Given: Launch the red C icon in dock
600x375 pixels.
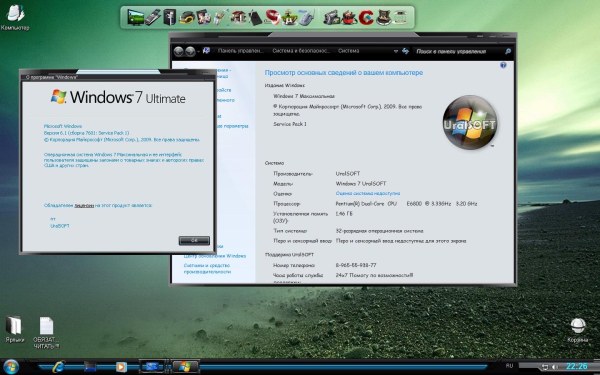Looking at the screenshot, I should point(366,18).
